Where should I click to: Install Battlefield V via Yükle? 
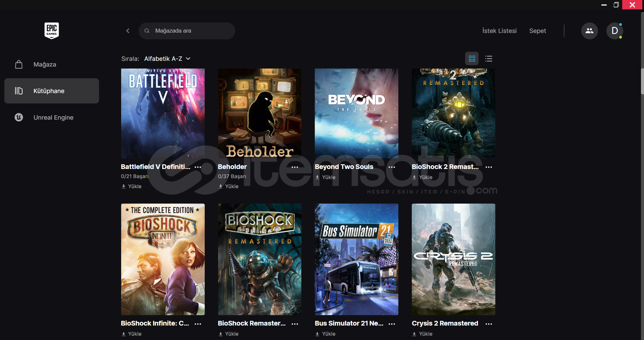[132, 186]
